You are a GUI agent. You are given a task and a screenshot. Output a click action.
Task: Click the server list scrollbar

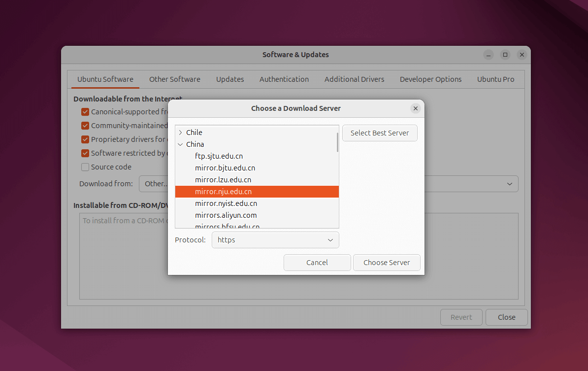point(337,142)
